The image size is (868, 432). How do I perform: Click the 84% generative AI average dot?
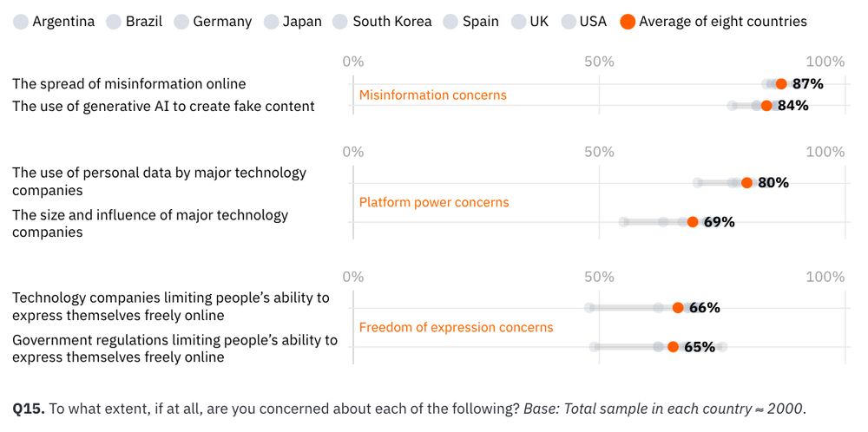(766, 106)
